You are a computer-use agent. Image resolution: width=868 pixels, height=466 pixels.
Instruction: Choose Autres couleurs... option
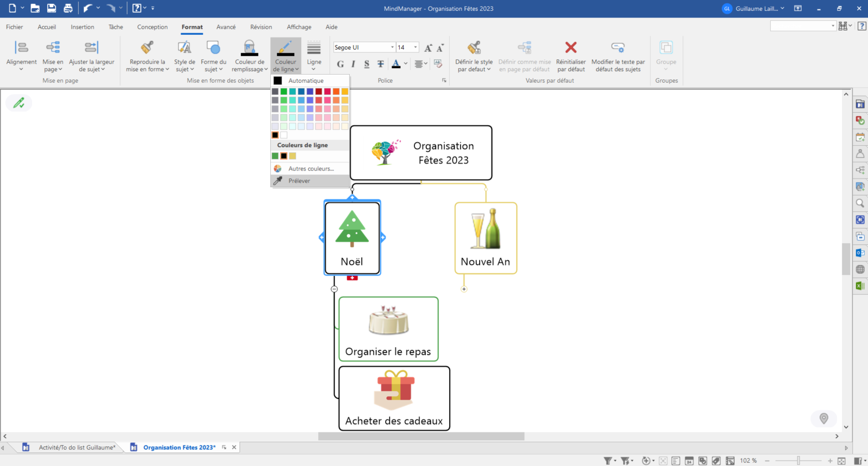311,169
